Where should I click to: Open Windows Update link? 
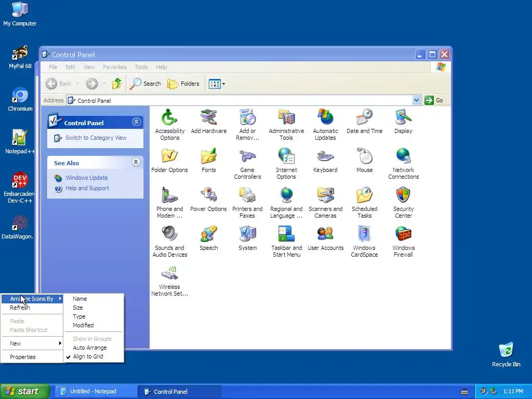(x=87, y=178)
